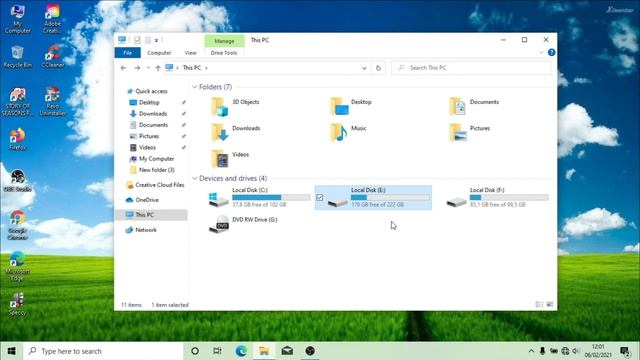640x360 pixels.
Task: Click the back navigation arrow
Action: pyautogui.click(x=123, y=68)
